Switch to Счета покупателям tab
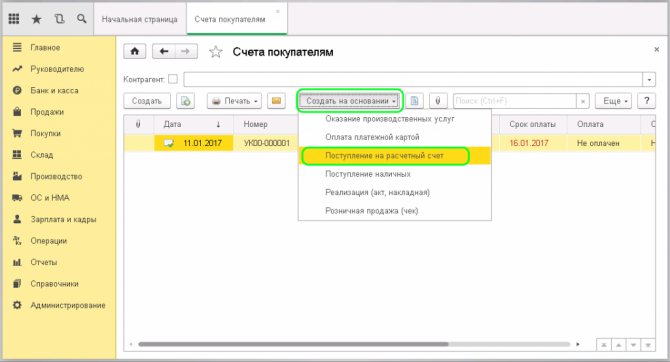This screenshot has width=670, height=362. (237, 19)
